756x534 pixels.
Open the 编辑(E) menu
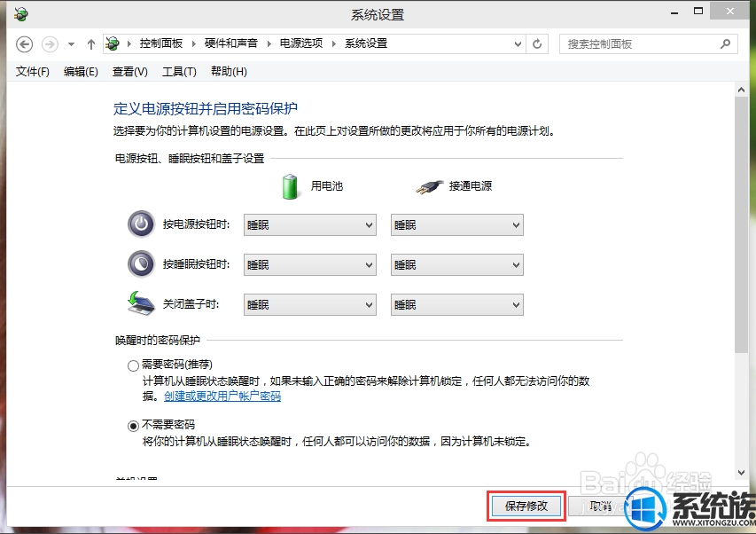(81, 72)
